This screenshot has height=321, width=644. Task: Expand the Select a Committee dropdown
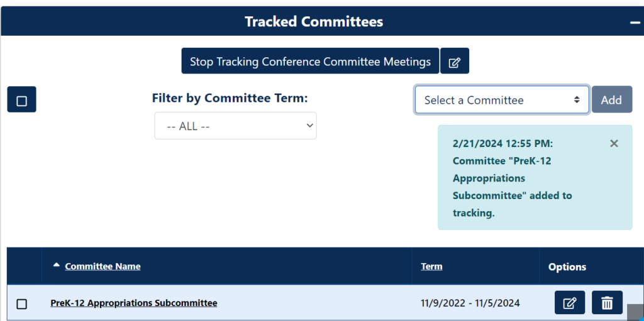point(501,100)
